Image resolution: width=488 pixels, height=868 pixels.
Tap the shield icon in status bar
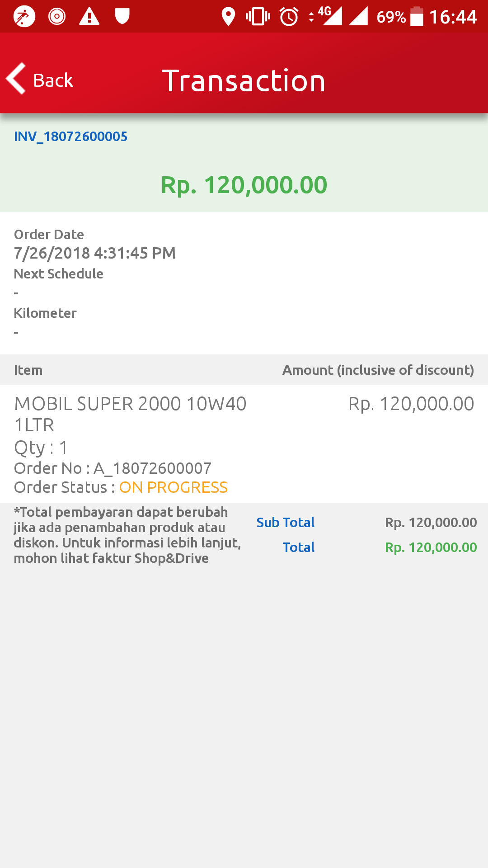(122, 16)
